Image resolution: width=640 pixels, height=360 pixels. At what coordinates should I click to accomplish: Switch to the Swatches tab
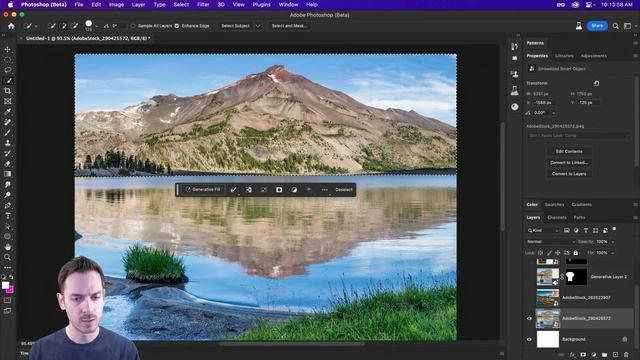tap(554, 204)
